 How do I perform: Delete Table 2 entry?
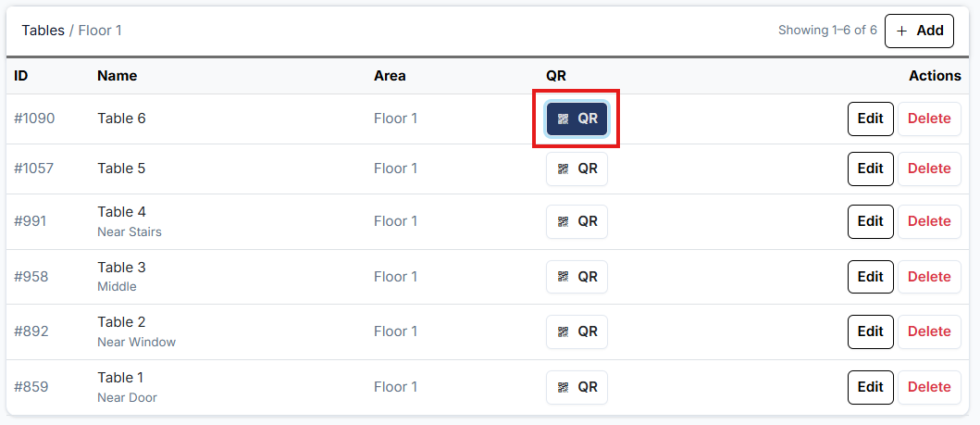929,331
